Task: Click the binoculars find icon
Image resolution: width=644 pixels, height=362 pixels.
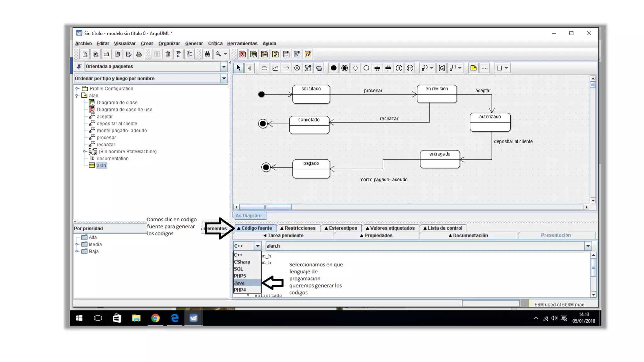Action: [207, 54]
